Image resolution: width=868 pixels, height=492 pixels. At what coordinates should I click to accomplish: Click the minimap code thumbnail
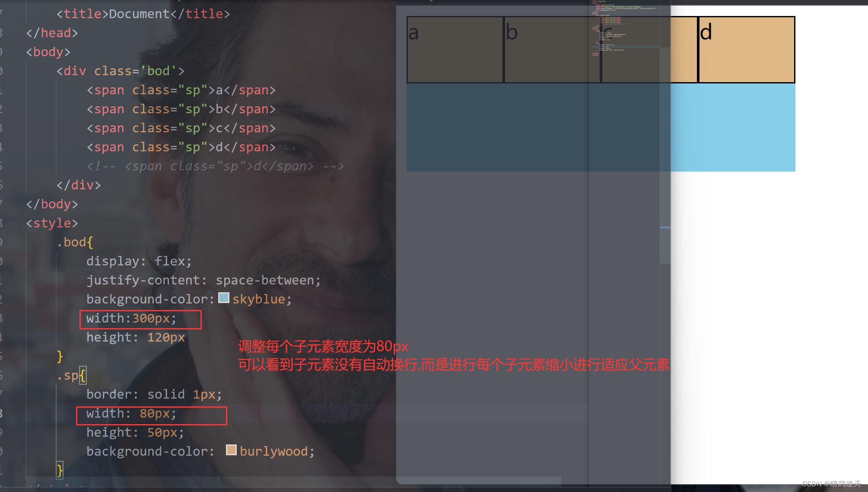click(624, 28)
